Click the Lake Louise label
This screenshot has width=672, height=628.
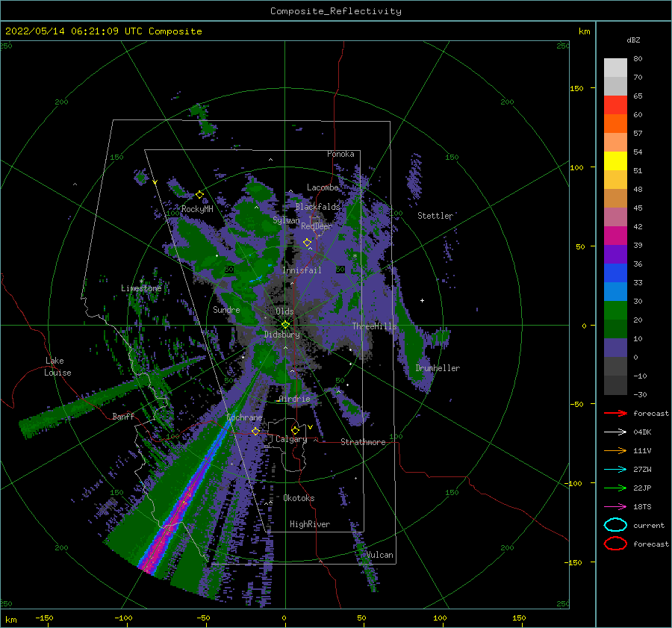click(x=57, y=367)
